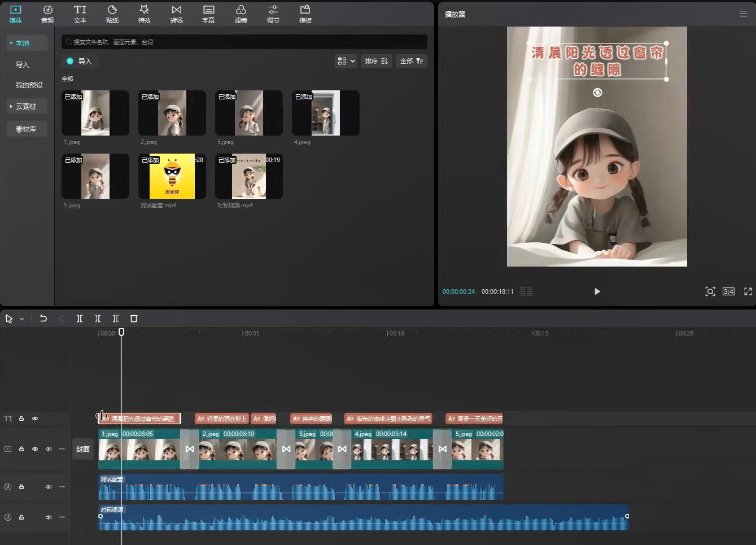Open the 字幕 subtitles tab

tap(208, 14)
